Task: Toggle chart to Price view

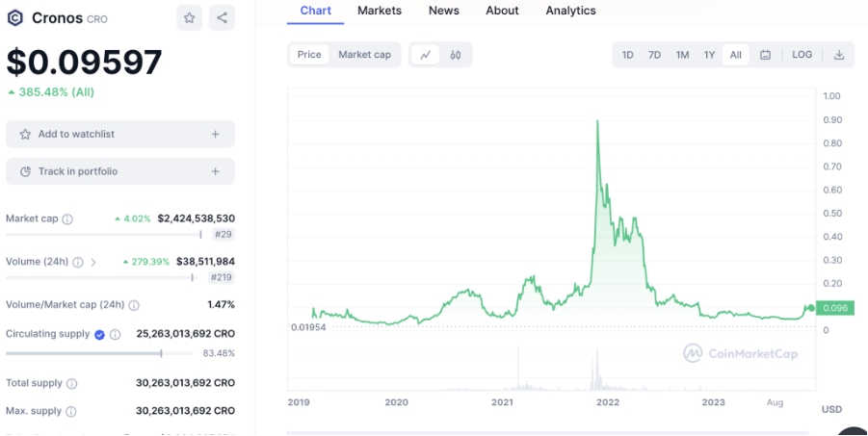Action: pos(309,55)
